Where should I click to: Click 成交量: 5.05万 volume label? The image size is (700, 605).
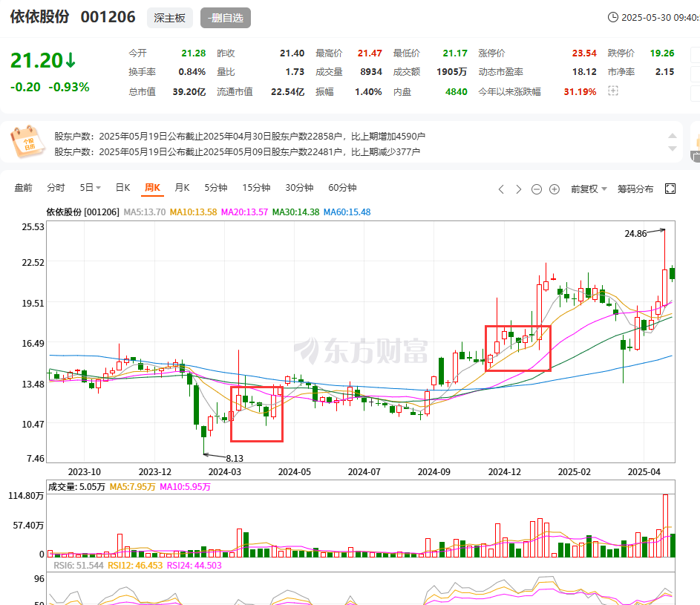76,487
